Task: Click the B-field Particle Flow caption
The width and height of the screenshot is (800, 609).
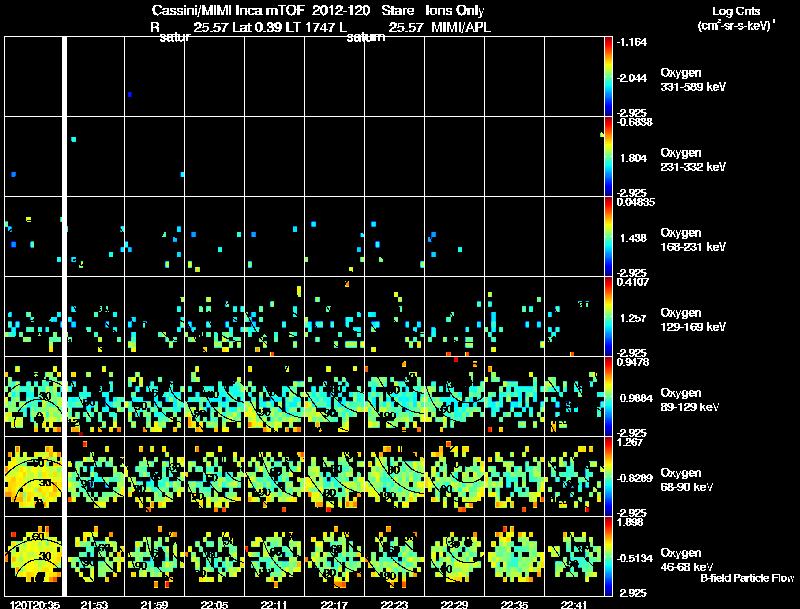Action: click(747, 578)
